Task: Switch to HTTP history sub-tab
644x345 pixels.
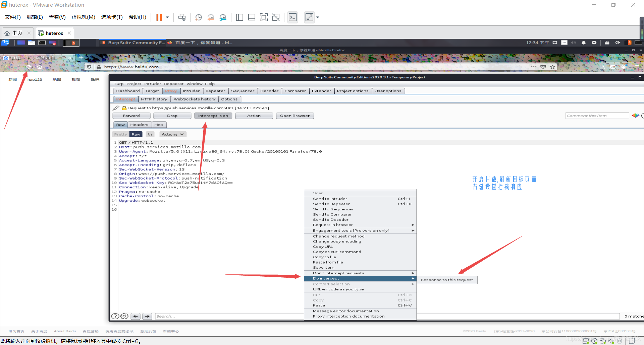Action: coord(154,99)
